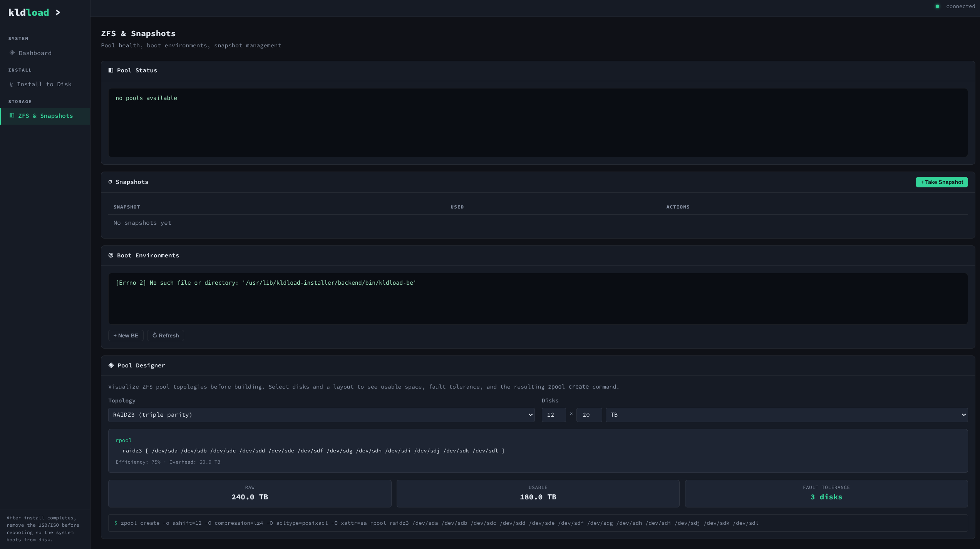Image resolution: width=980 pixels, height=549 pixels.
Task: Focus the disk size field showing 20
Action: 589,415
